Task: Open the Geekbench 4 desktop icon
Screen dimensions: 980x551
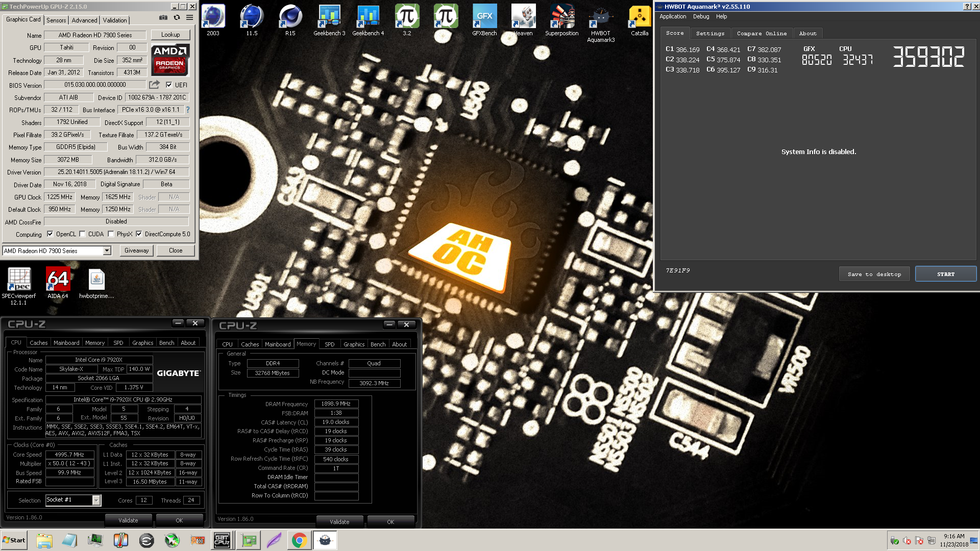Action: point(368,20)
